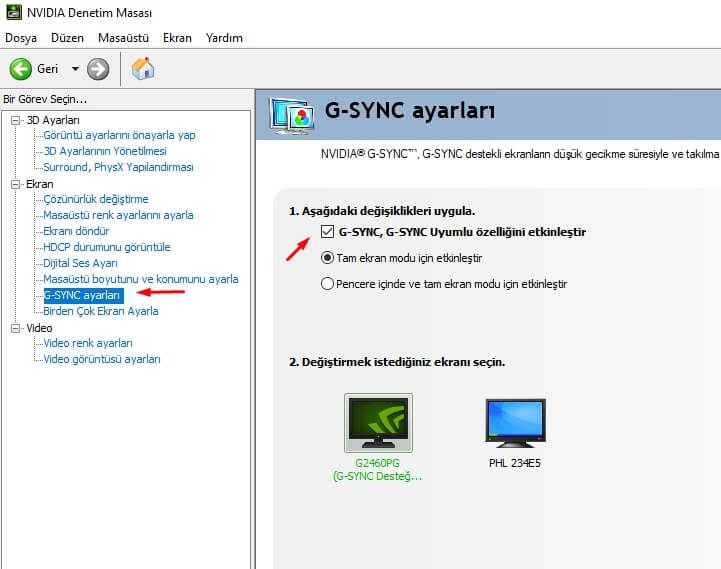This screenshot has width=721, height=569.
Task: Open the Masaüstü menu
Action: 123,38
